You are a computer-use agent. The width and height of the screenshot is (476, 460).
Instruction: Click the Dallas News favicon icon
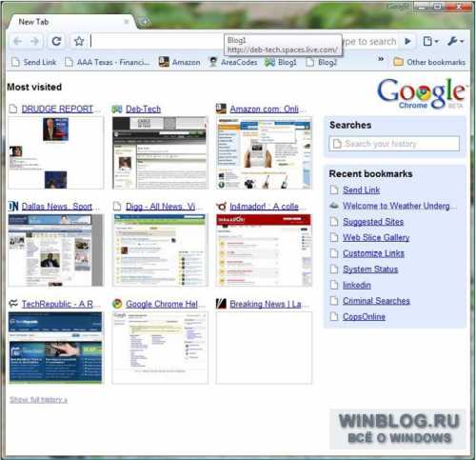[13, 207]
